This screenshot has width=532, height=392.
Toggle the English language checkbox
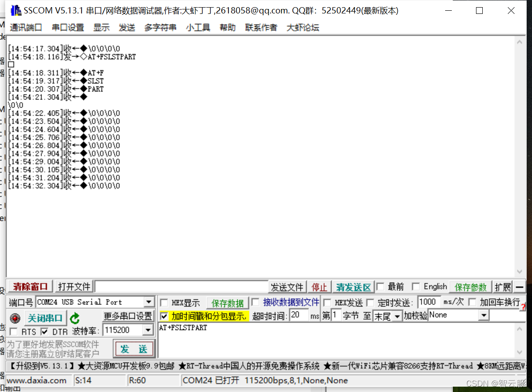pyautogui.click(x=416, y=287)
